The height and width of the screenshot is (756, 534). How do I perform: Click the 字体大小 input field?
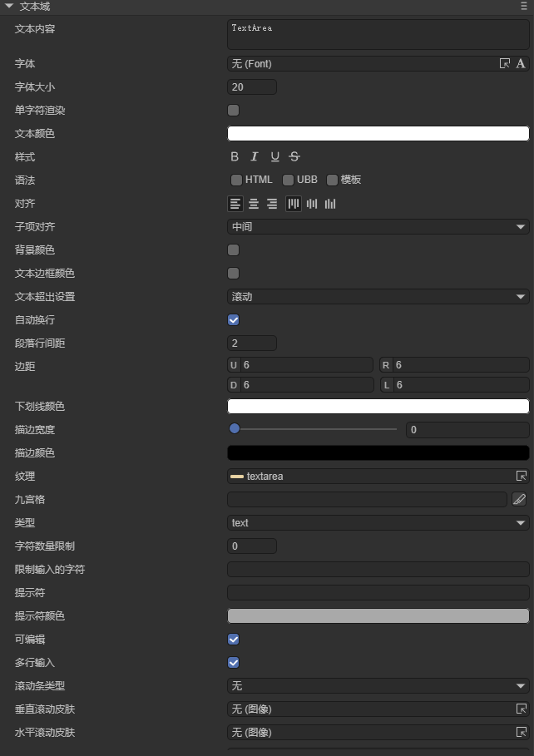(x=251, y=86)
